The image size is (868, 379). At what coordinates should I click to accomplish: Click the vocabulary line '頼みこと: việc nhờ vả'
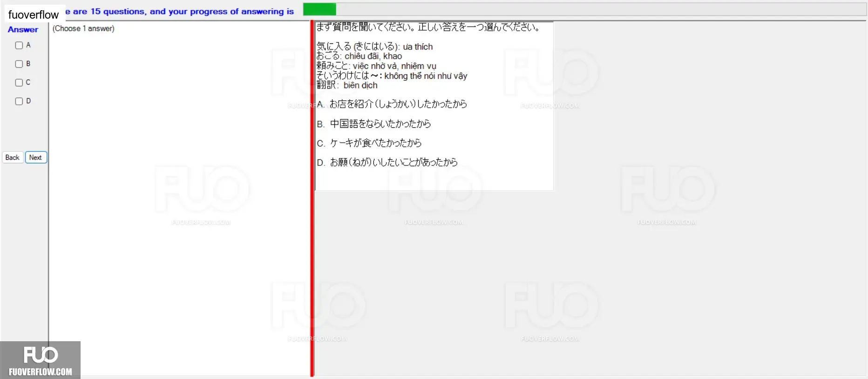point(376,66)
